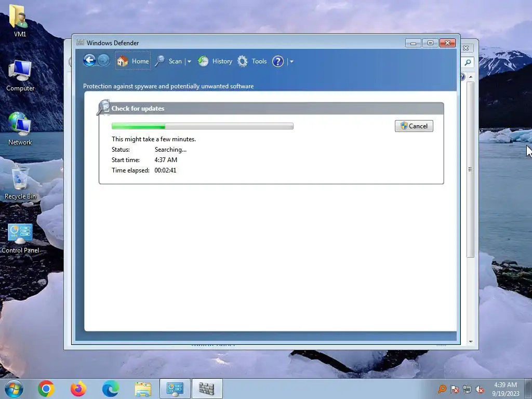This screenshot has height=399, width=532.
Task: Close the background window
Action: point(466,48)
